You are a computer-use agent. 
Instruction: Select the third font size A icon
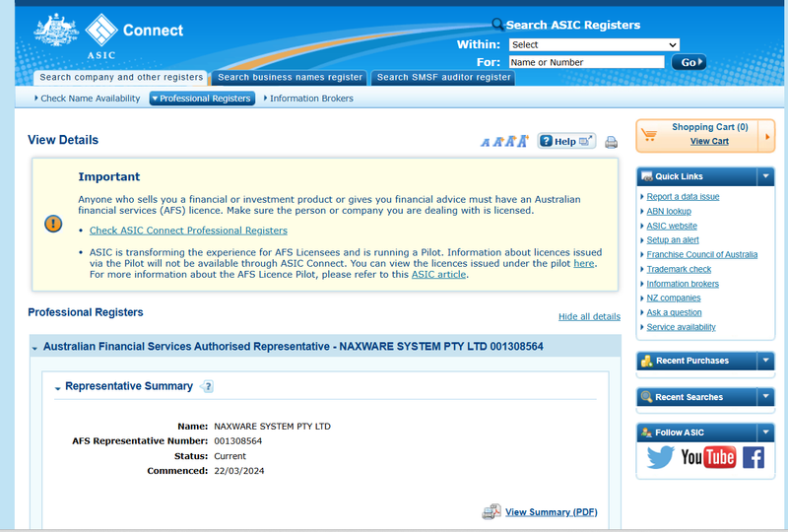click(510, 141)
